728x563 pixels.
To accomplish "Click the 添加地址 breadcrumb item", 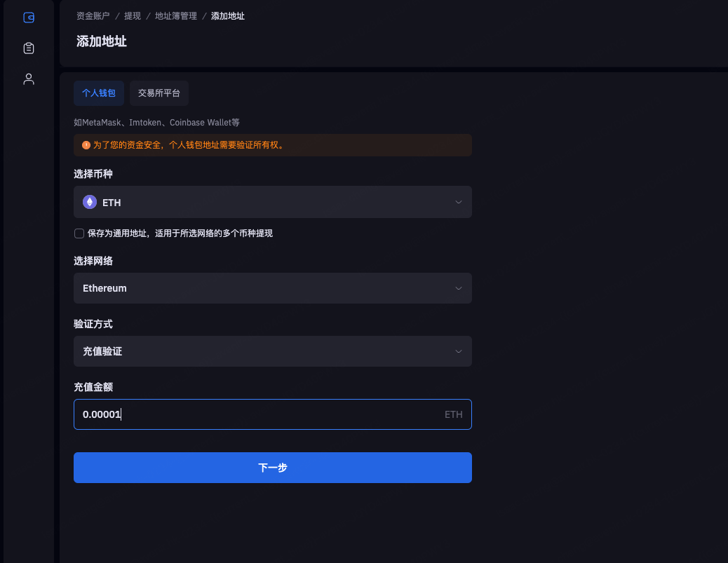I will click(228, 15).
